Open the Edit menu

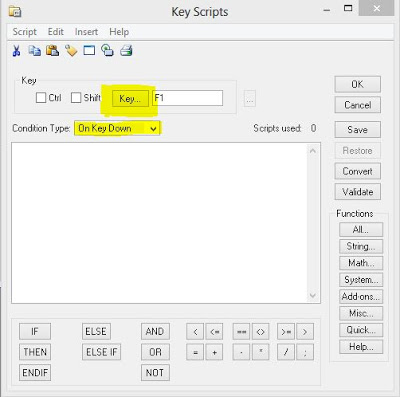[x=55, y=32]
